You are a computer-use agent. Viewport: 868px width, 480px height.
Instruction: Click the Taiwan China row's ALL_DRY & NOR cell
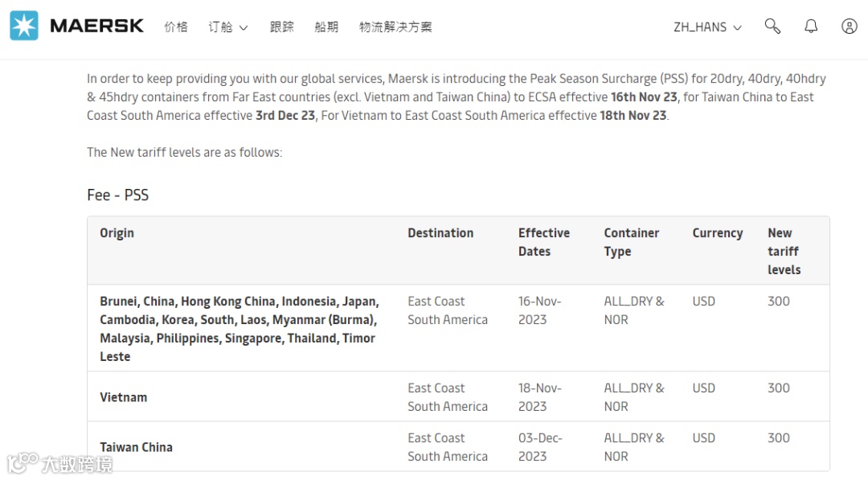634,447
